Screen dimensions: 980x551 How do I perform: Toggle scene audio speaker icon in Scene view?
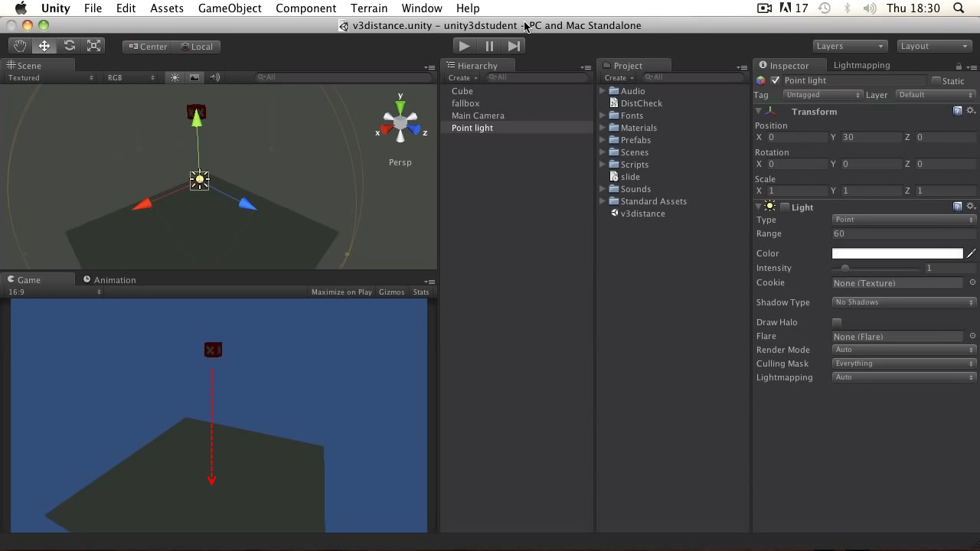[x=214, y=77]
